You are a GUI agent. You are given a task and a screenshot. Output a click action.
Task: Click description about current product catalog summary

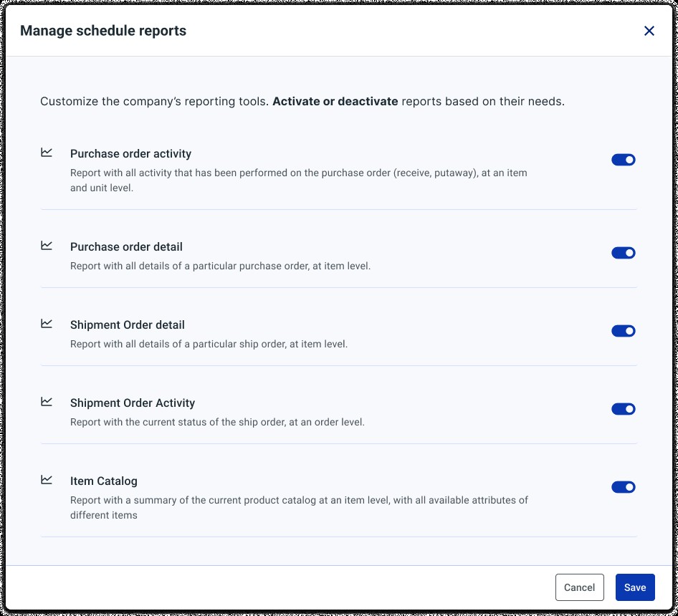(299, 508)
